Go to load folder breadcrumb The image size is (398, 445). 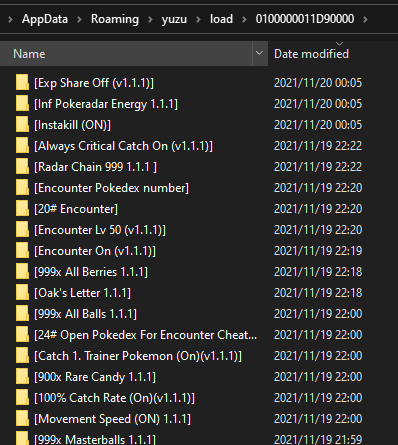(221, 19)
